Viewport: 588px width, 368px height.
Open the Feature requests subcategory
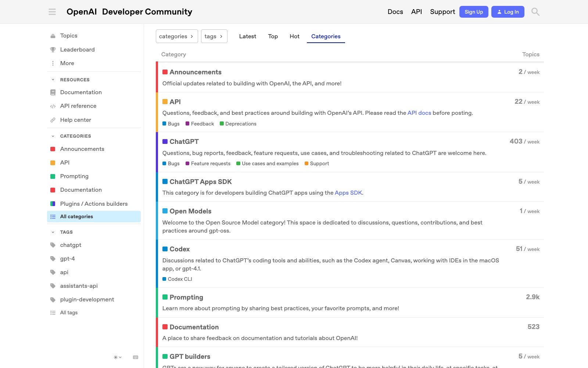coord(208,163)
